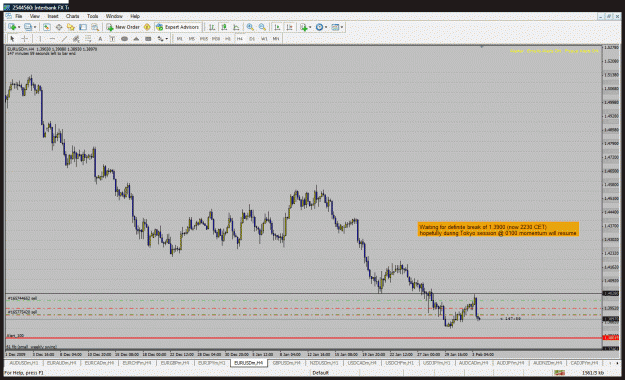Select the text label 'T' tool
The height and width of the screenshot is (380, 625).
(x=112, y=39)
